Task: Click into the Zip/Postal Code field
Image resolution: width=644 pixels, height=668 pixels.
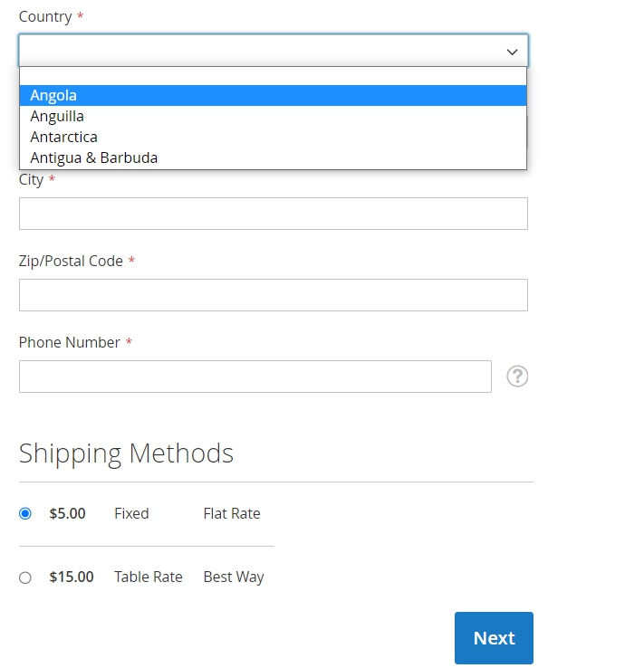Action: [x=274, y=295]
